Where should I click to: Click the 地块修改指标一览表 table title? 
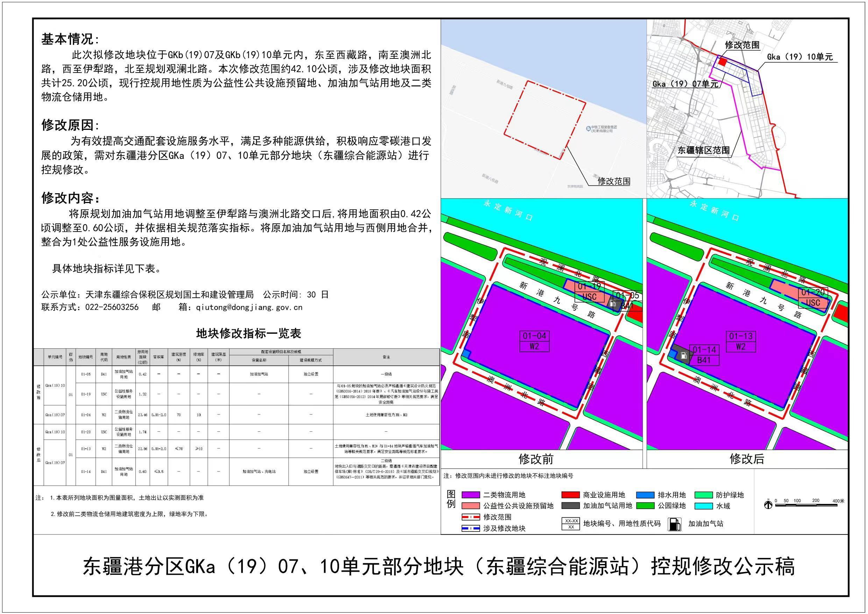pos(248,333)
